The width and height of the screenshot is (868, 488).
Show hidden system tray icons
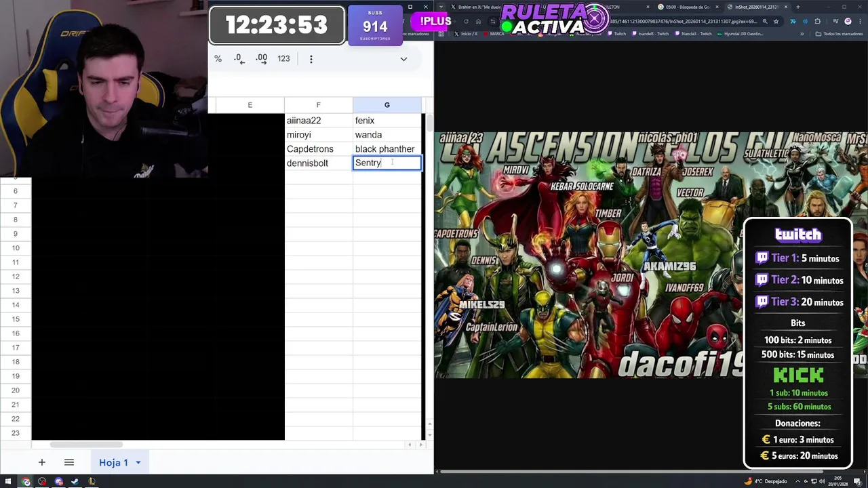coord(797,481)
